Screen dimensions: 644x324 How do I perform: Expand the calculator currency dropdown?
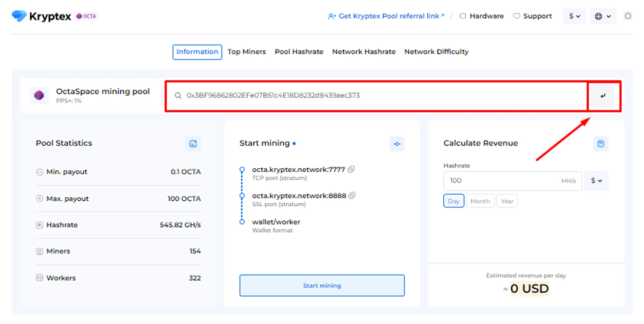pos(596,181)
